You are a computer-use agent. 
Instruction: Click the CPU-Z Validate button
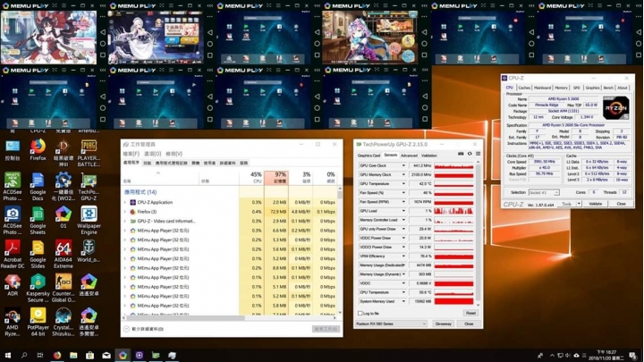[595, 204]
